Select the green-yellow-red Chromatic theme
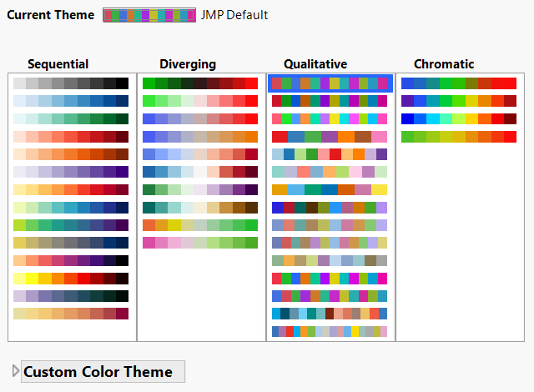Viewport: 534px width, 392px height. click(x=459, y=137)
